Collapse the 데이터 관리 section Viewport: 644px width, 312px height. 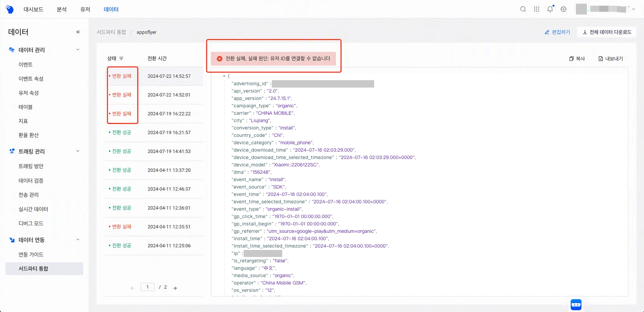click(78, 50)
